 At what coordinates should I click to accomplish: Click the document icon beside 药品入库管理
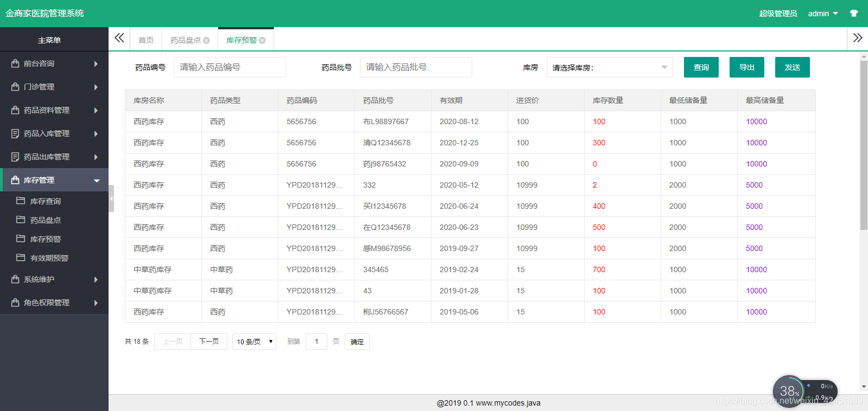coord(15,133)
